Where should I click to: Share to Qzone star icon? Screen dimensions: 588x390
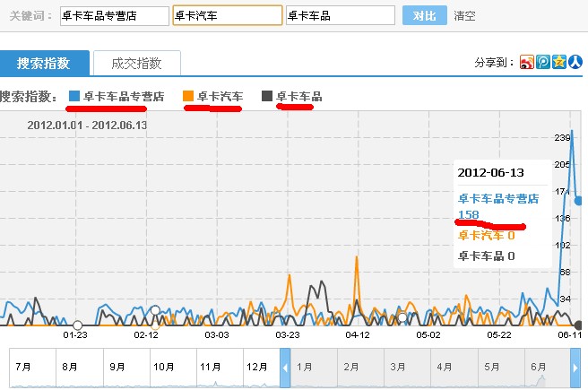[558, 62]
